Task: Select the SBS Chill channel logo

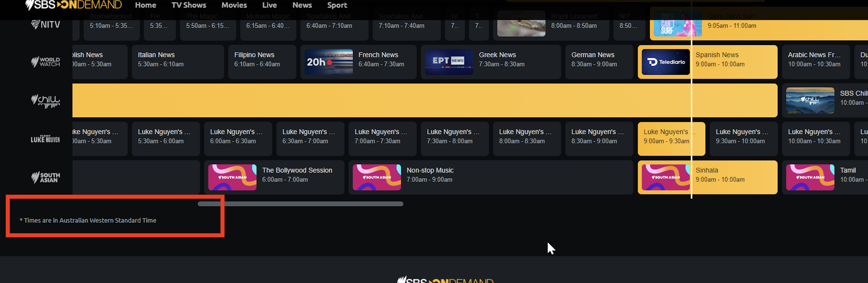Action: point(45,100)
